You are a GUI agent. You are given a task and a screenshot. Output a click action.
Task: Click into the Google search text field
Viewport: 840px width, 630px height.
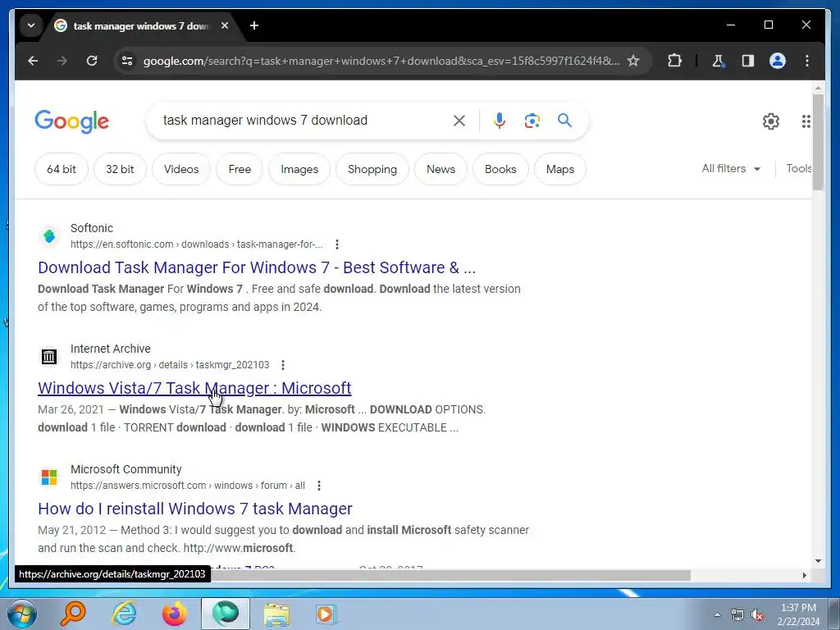[300, 120]
